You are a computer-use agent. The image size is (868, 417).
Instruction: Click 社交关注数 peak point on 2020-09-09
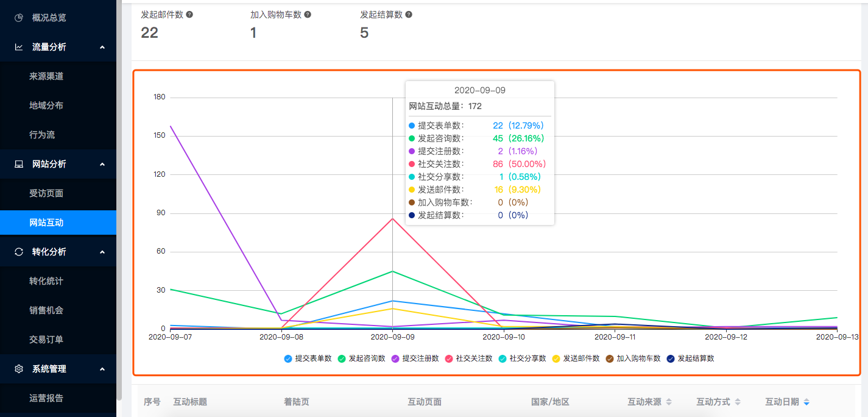(x=392, y=219)
